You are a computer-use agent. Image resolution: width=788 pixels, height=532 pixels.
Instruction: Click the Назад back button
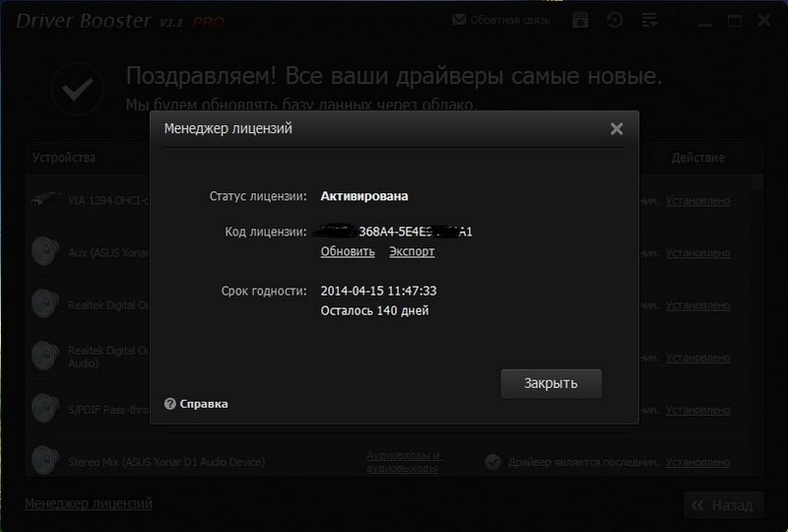click(724, 505)
